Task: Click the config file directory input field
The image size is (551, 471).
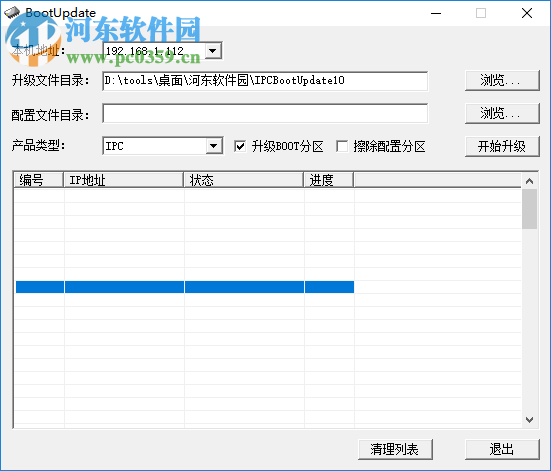Action: (x=265, y=114)
